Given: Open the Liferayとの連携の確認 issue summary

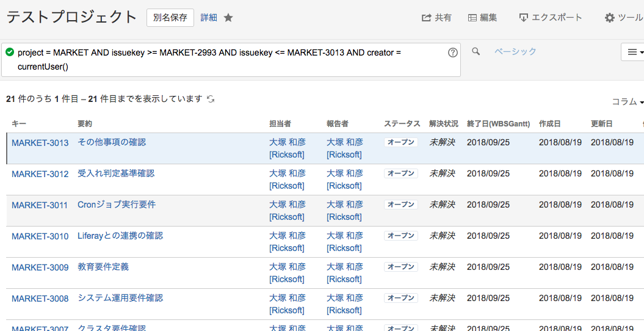Looking at the screenshot, I should 120,236.
